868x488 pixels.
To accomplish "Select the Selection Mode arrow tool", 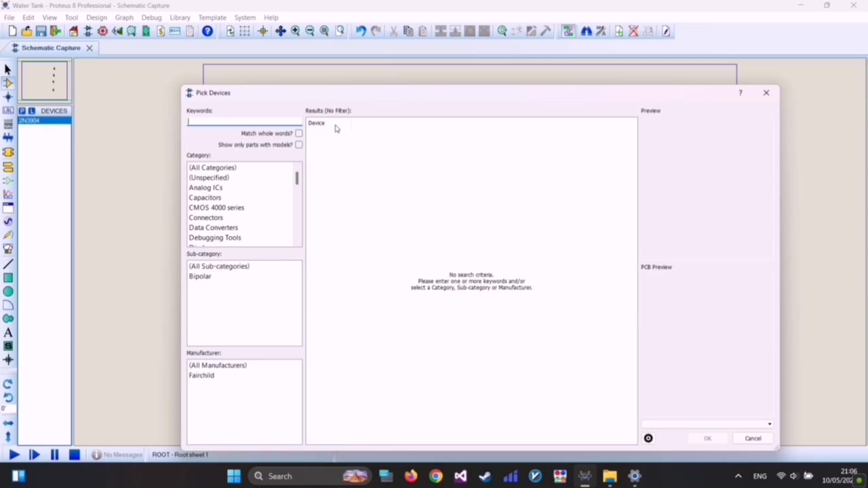I will (8, 69).
